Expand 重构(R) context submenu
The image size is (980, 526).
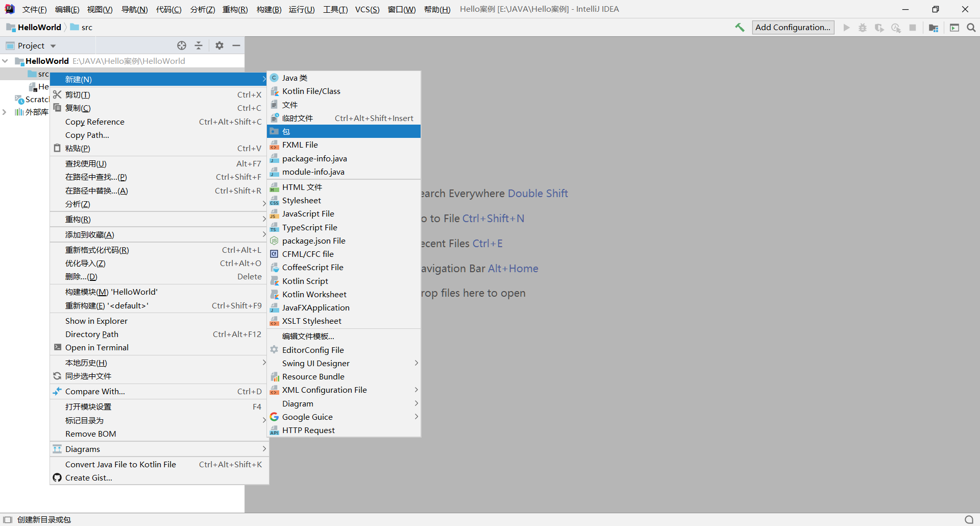[x=159, y=219]
